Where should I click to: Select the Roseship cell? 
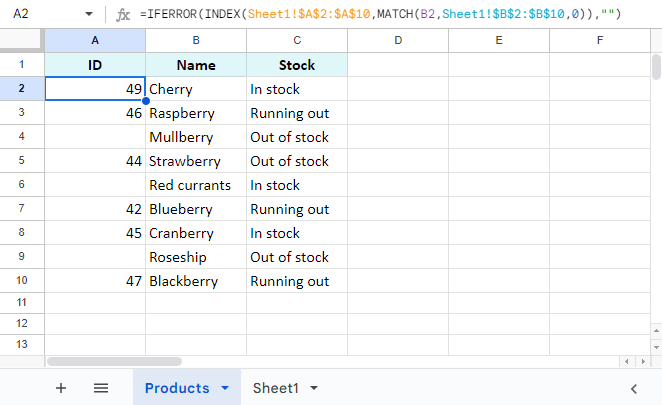click(x=196, y=257)
